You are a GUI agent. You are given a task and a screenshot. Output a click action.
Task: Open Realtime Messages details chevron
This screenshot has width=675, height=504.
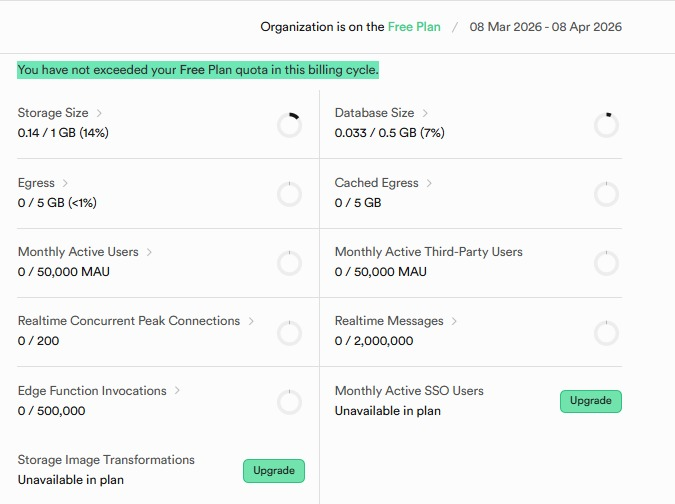click(x=454, y=322)
